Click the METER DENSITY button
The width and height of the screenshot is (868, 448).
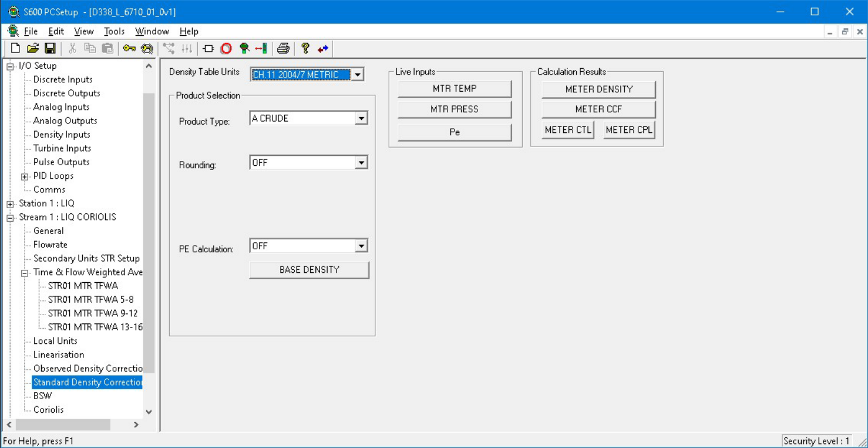598,89
